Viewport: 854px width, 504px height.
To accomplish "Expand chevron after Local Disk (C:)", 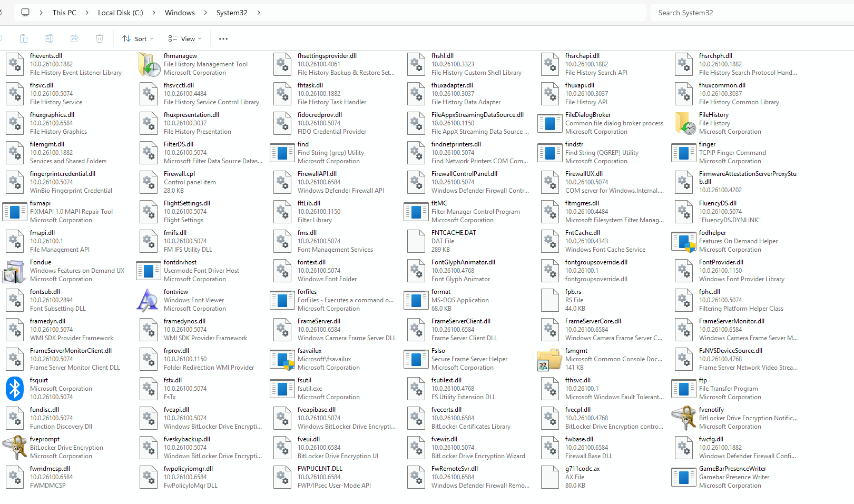I will click(x=154, y=13).
